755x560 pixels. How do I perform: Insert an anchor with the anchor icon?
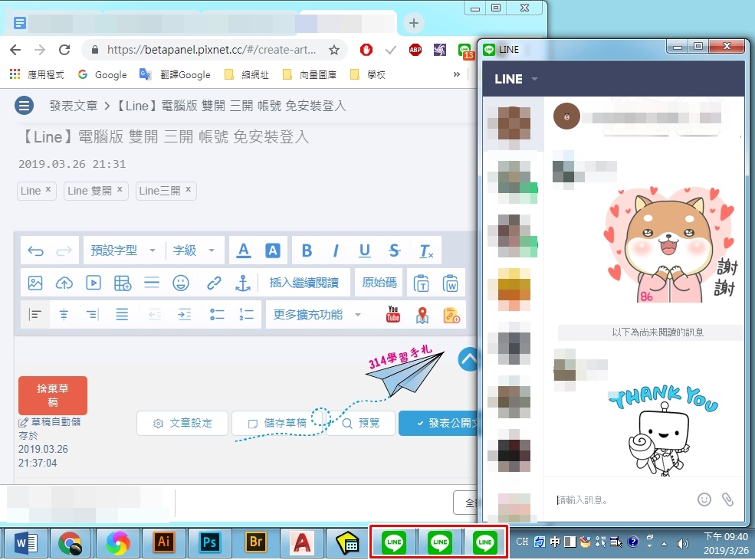tap(243, 283)
